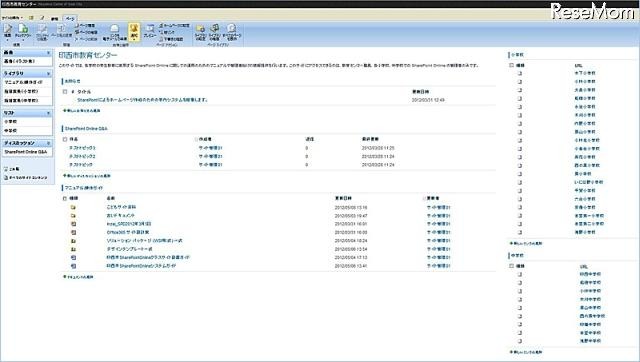Open ページの権限 in the ribbon
The width and height of the screenshot is (640, 362).
point(86,32)
